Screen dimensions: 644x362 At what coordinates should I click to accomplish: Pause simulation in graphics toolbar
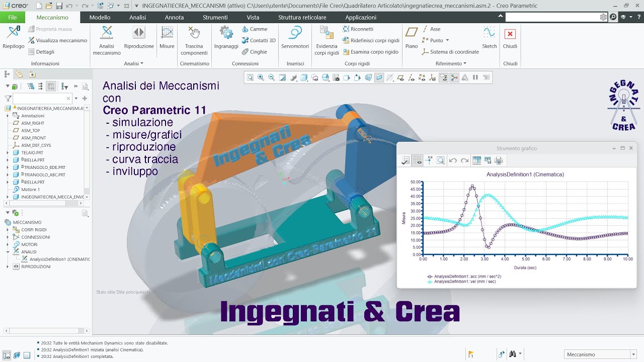(475, 77)
